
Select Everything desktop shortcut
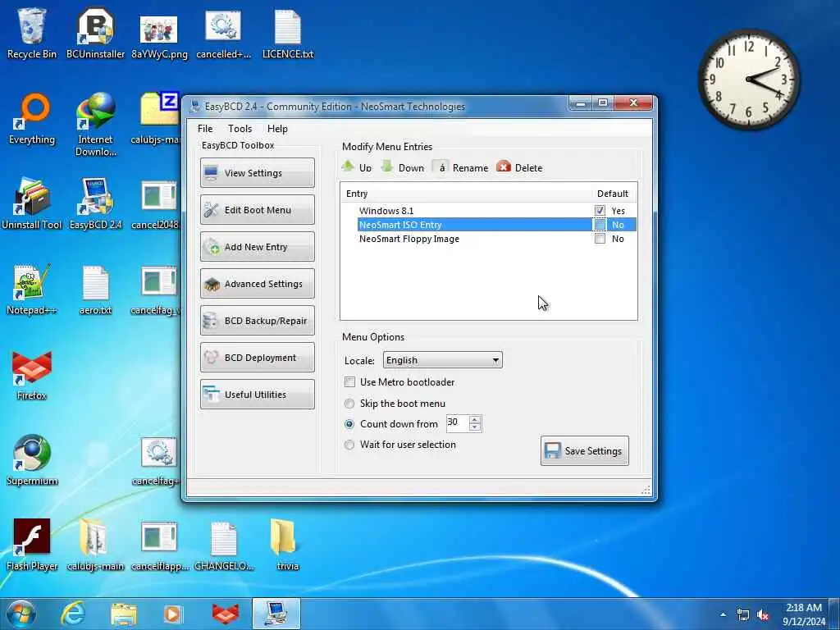tap(32, 119)
